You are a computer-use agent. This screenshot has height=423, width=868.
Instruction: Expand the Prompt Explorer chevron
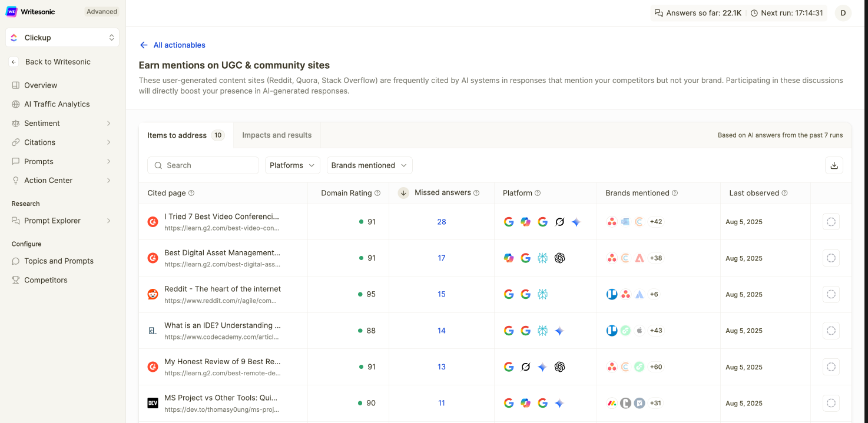coord(109,221)
